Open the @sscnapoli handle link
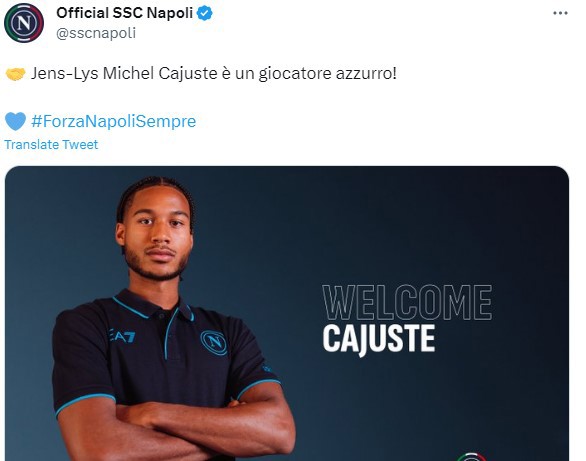Viewport: 586px width, 461px height. tap(96, 33)
